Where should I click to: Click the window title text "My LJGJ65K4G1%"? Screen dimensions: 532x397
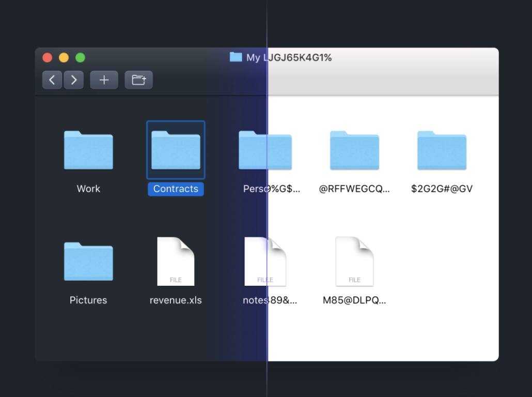(x=289, y=57)
